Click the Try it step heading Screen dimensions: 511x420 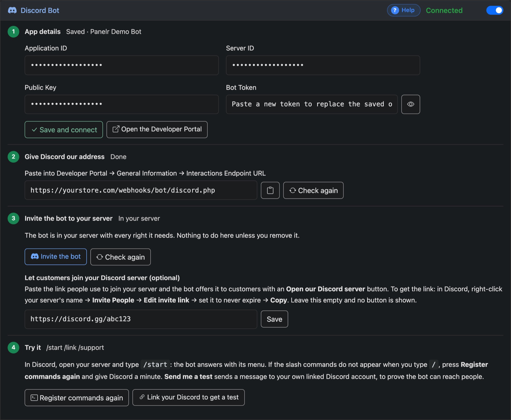point(33,347)
